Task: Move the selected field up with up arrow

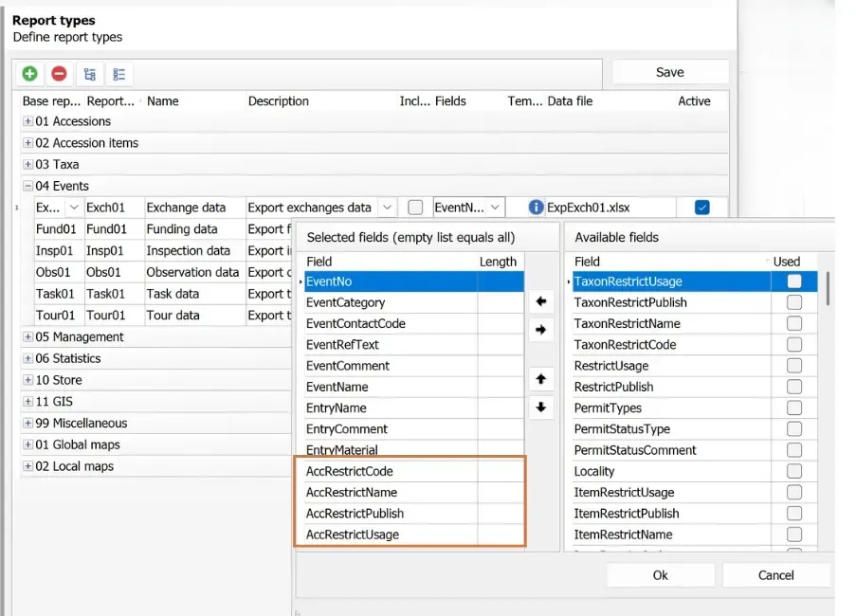Action: click(541, 379)
